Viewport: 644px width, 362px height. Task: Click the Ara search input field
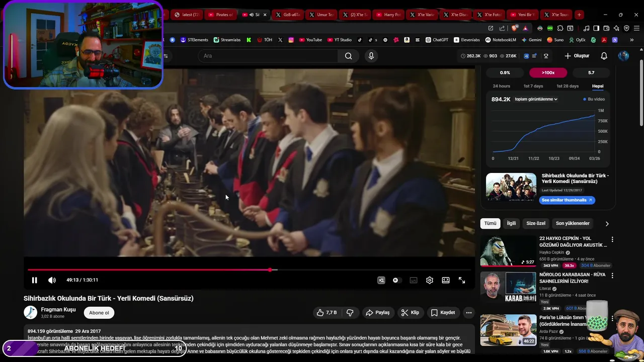[269, 56]
